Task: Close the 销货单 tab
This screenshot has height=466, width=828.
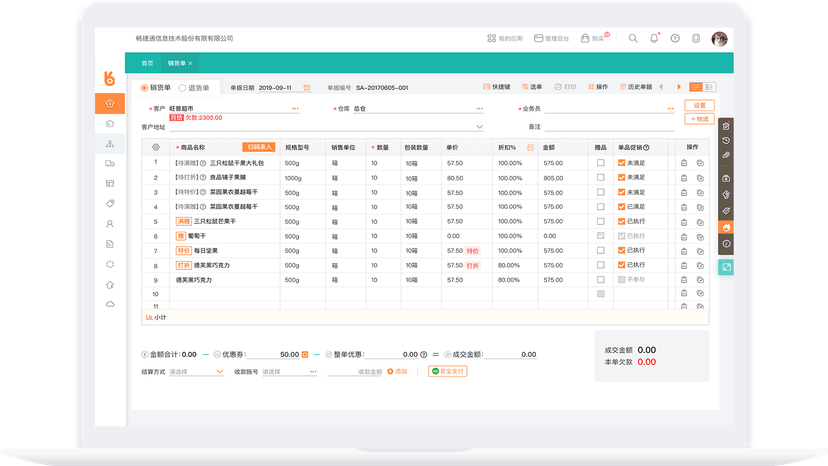Action: click(x=191, y=63)
